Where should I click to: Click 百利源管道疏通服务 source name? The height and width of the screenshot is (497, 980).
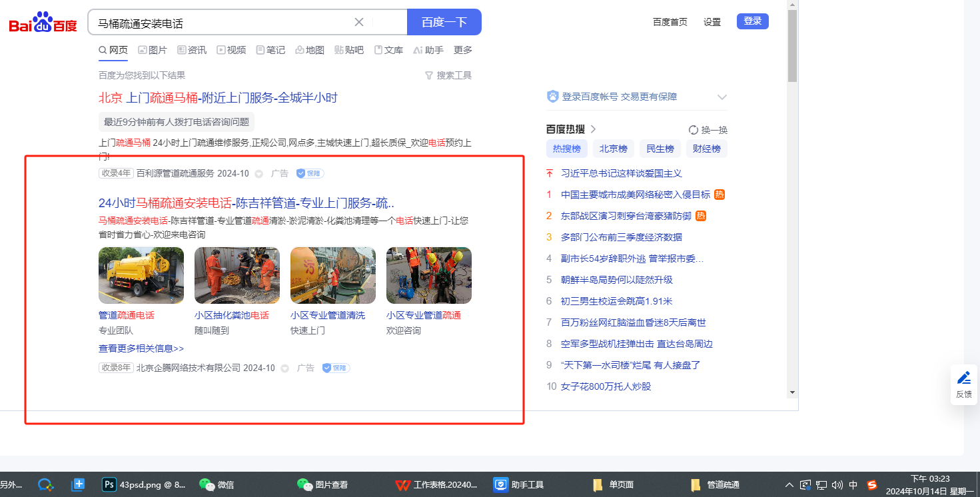tap(175, 173)
